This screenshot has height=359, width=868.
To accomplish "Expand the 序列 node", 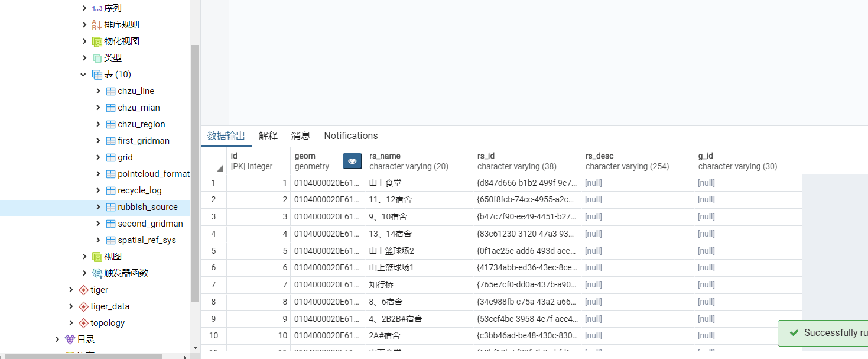I will [84, 8].
